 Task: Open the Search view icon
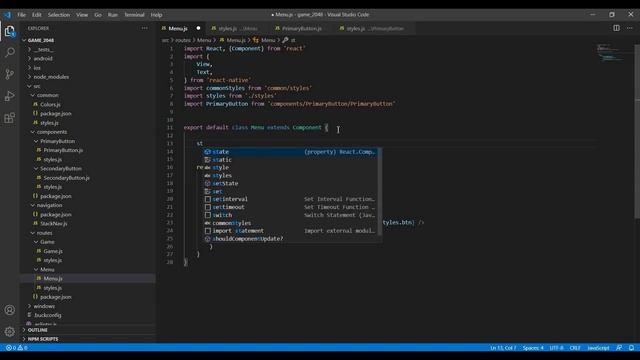point(10,52)
